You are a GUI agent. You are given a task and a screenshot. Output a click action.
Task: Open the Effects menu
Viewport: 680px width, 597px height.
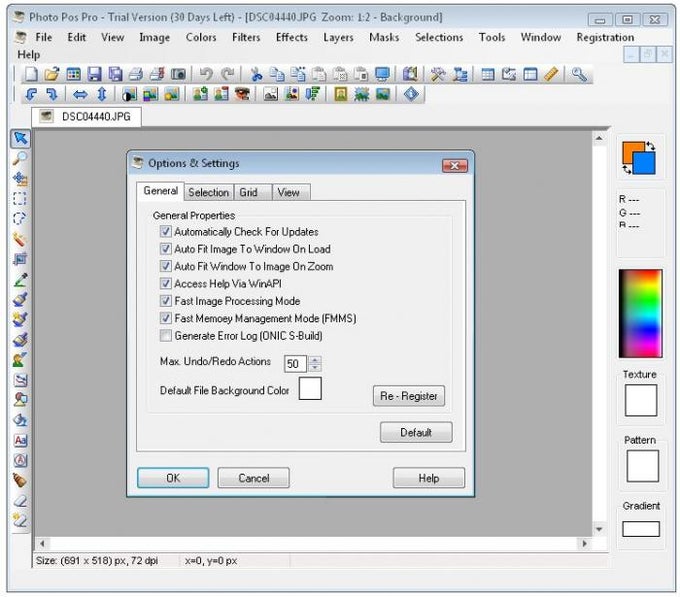click(291, 37)
